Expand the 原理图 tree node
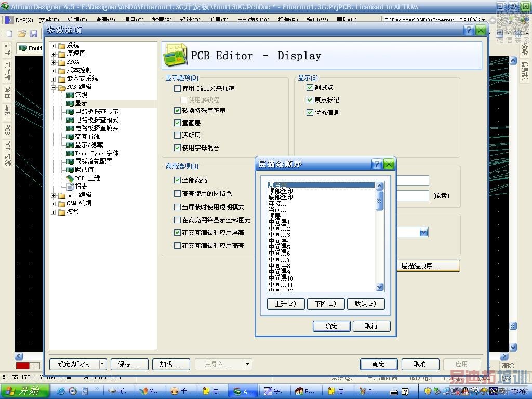Image resolution: width=532 pixels, height=399 pixels. (54, 54)
